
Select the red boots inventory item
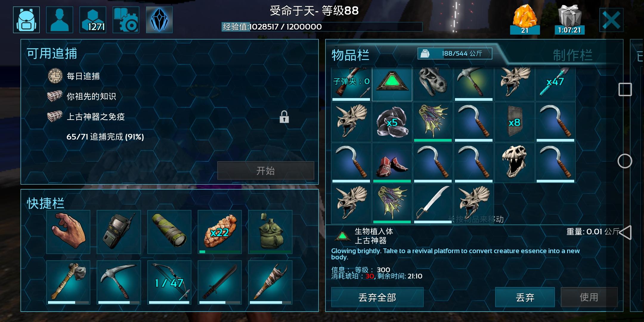click(x=392, y=163)
